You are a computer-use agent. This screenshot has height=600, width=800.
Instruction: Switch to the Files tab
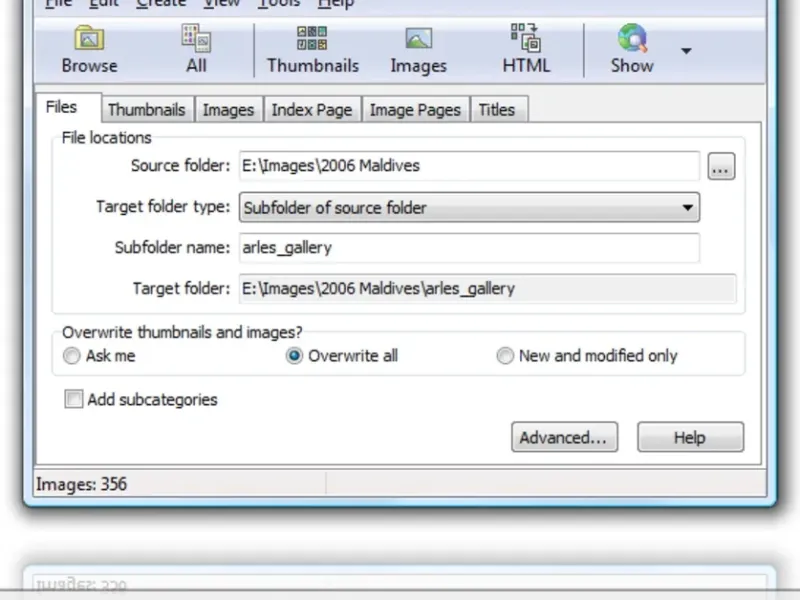[x=68, y=107]
